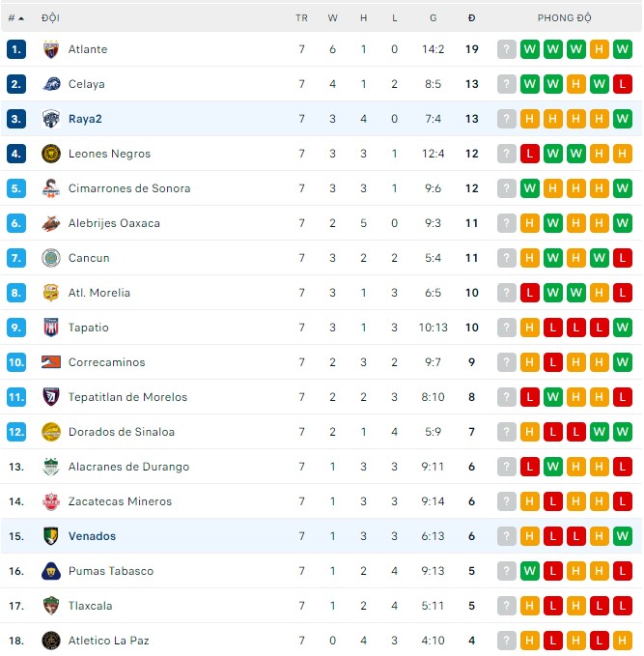Image resolution: width=644 pixels, height=656 pixels.
Task: Click the Venados team crest
Action: [x=51, y=536]
